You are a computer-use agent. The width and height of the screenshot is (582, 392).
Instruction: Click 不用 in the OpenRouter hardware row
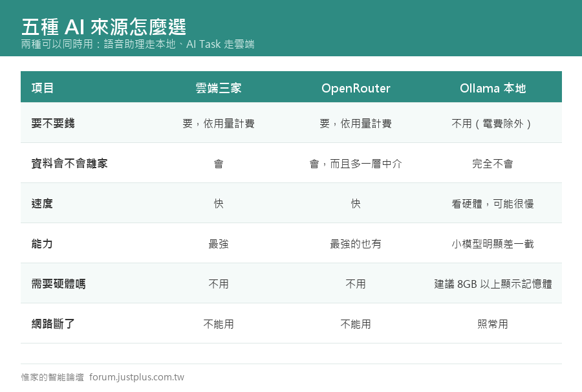click(356, 283)
